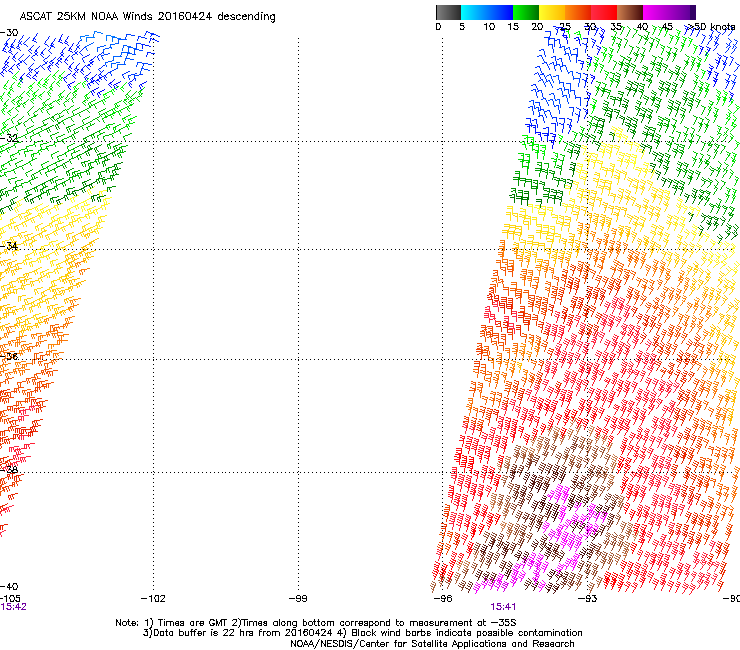Click the -93 longitude axis label

(x=588, y=598)
